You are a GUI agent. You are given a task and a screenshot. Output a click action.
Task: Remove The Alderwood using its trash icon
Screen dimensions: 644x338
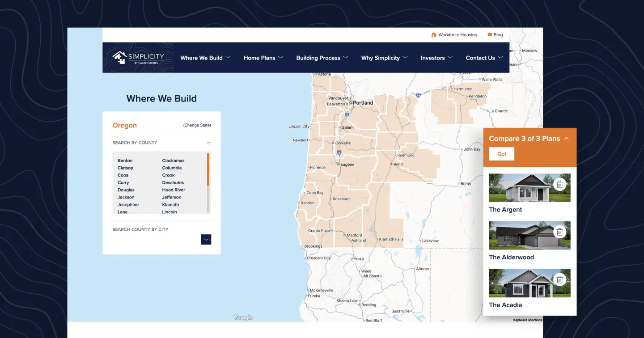[560, 232]
